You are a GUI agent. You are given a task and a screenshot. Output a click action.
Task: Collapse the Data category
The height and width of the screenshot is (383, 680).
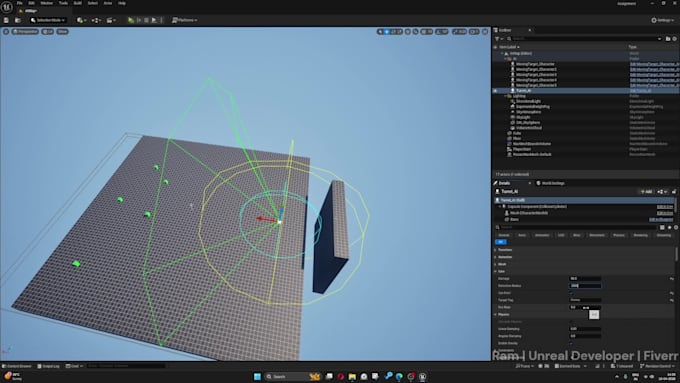pyautogui.click(x=496, y=272)
